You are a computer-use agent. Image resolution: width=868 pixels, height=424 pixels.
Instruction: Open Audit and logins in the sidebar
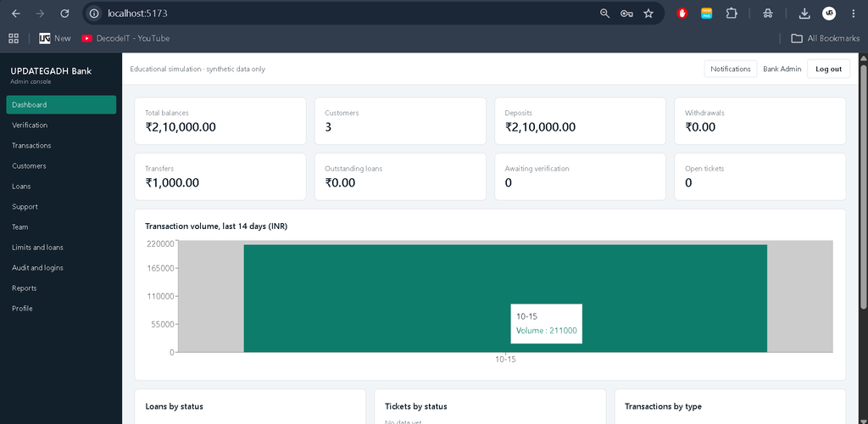click(x=61, y=268)
